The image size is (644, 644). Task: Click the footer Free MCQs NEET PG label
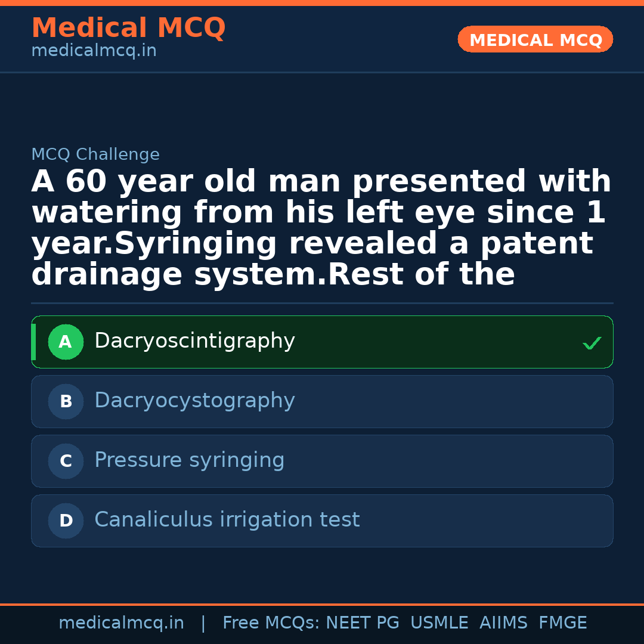click(311, 622)
